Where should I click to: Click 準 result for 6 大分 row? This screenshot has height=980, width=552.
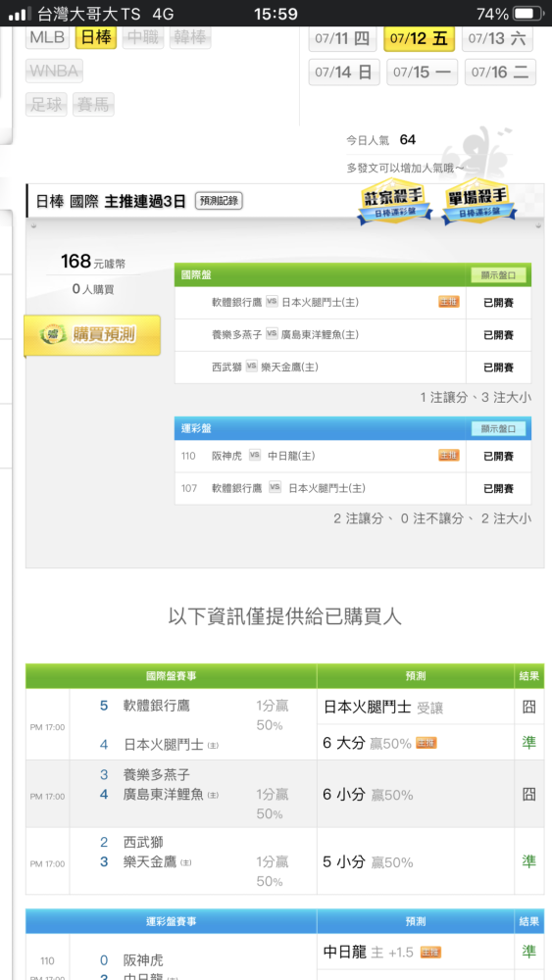click(528, 743)
